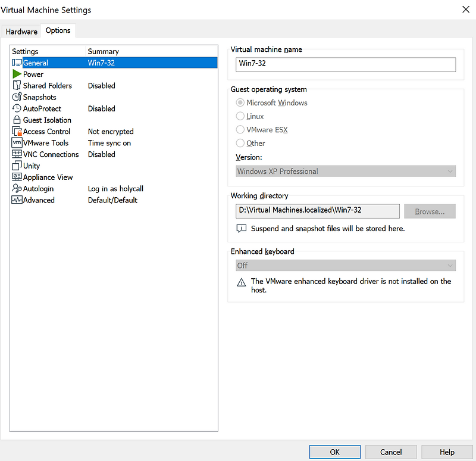This screenshot has height=461, width=476.
Task: Switch to the Hardware tab
Action: [21, 31]
